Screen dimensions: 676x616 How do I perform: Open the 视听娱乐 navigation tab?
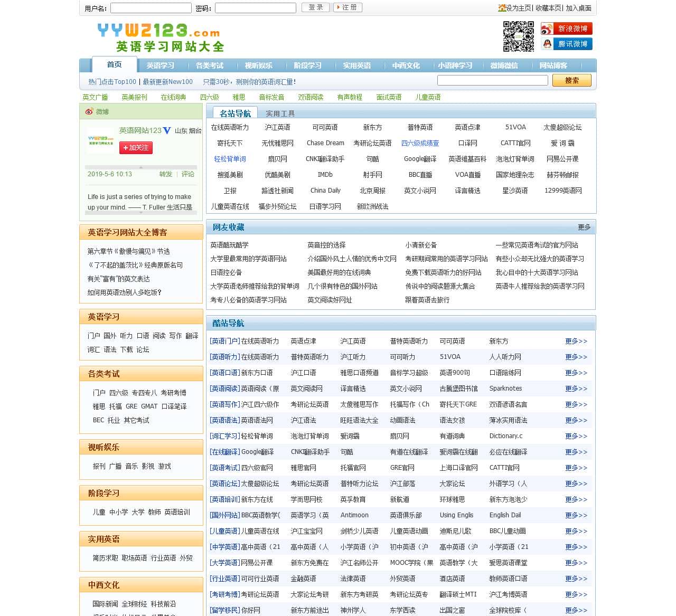pos(259,65)
